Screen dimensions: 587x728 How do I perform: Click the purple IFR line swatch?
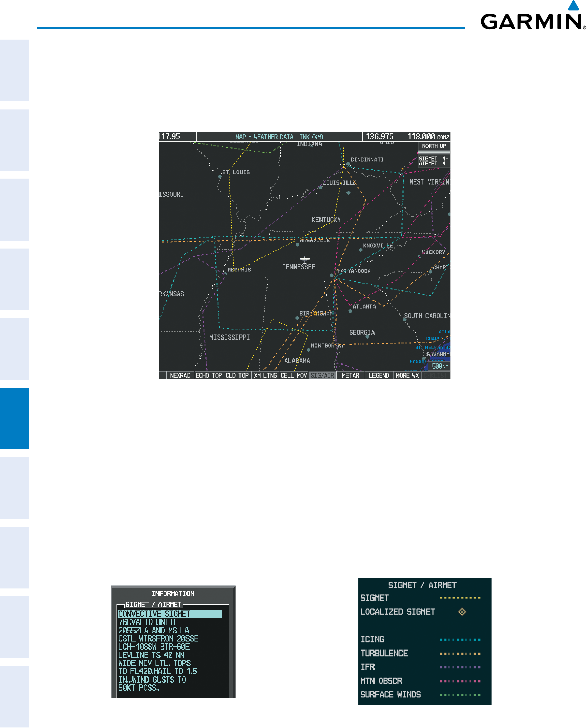click(x=460, y=667)
